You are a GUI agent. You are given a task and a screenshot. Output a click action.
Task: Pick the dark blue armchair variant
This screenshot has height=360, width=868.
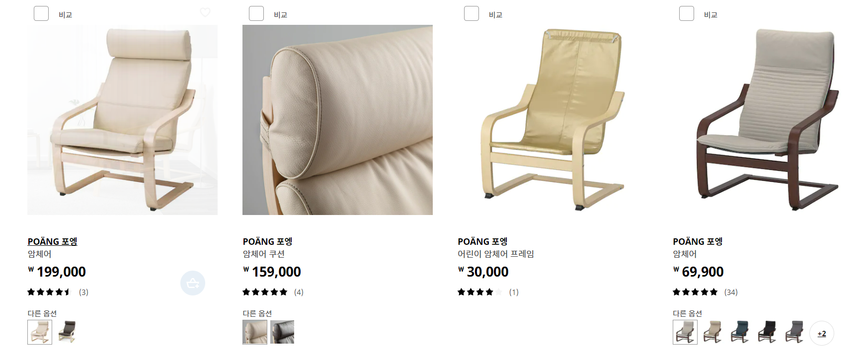[x=740, y=332]
